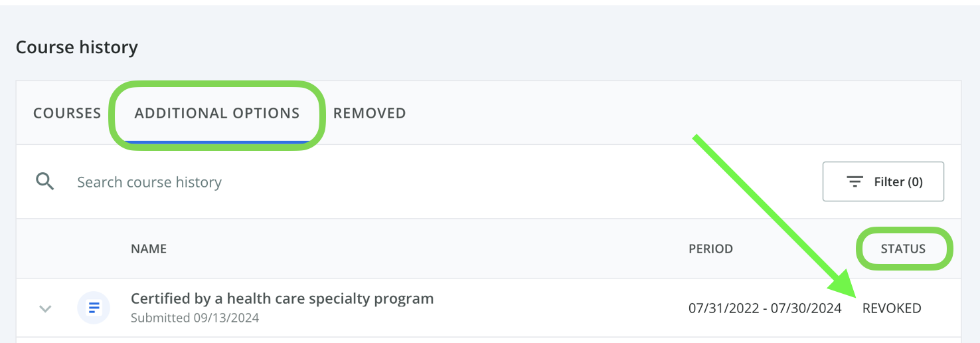Image resolution: width=980 pixels, height=343 pixels.
Task: Click the green arrow annotation
Action: pyautogui.click(x=776, y=215)
